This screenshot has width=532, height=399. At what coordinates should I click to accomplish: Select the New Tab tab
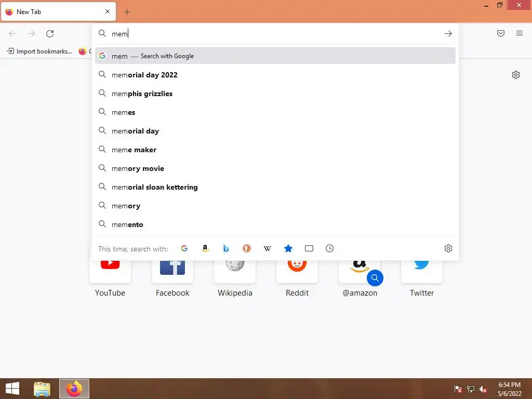[58, 11]
